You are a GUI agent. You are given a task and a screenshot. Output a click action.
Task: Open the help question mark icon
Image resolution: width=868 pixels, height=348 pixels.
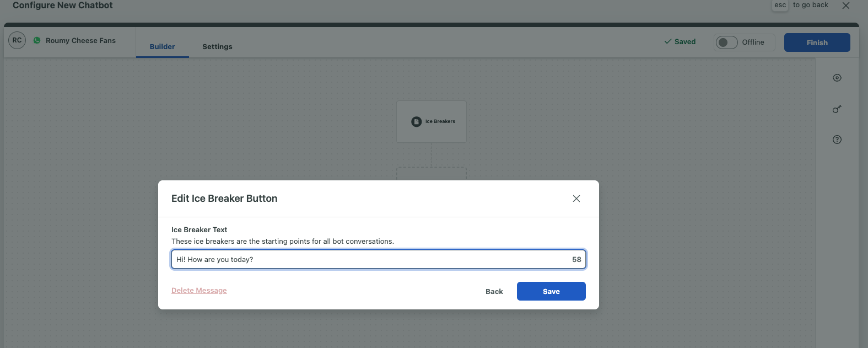pos(837,140)
